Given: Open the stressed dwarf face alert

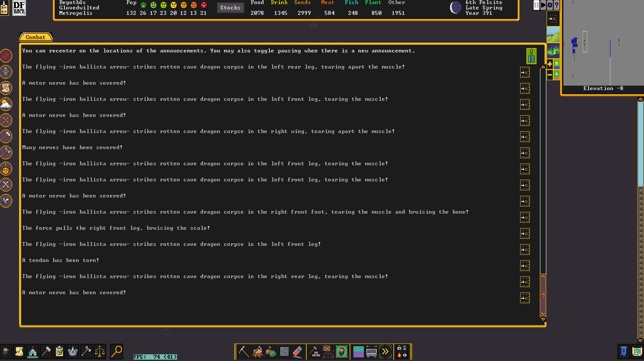Looking at the screenshot, I should [6, 169].
